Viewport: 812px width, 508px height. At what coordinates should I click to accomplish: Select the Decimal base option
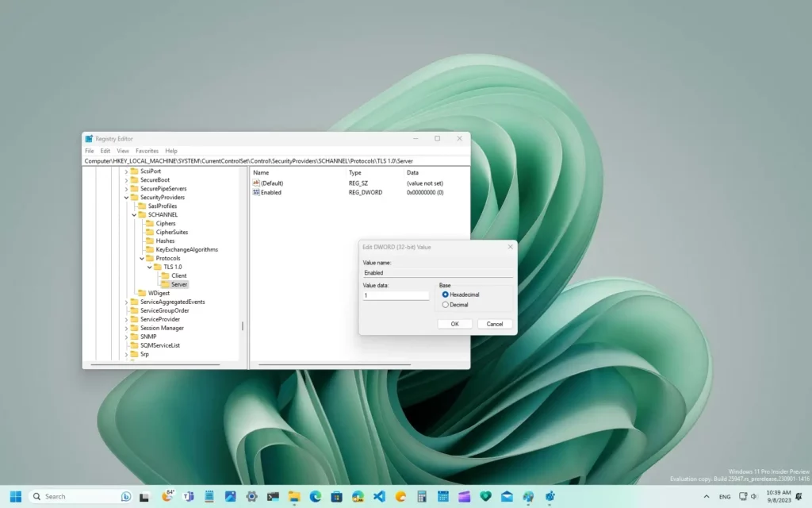pyautogui.click(x=446, y=305)
